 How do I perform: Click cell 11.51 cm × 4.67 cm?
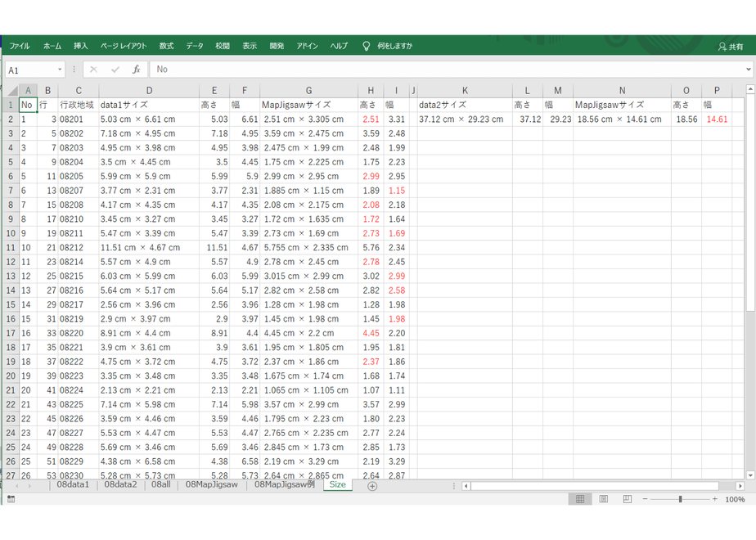(x=149, y=247)
